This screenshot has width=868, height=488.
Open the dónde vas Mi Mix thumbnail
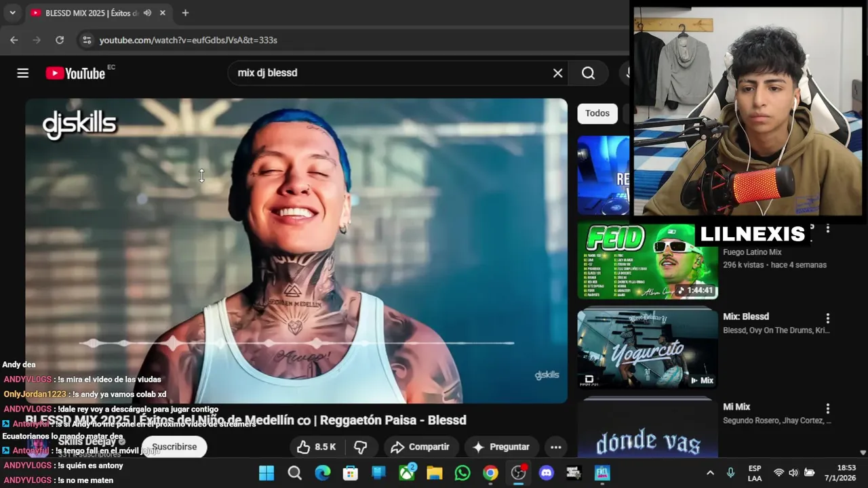tap(648, 428)
